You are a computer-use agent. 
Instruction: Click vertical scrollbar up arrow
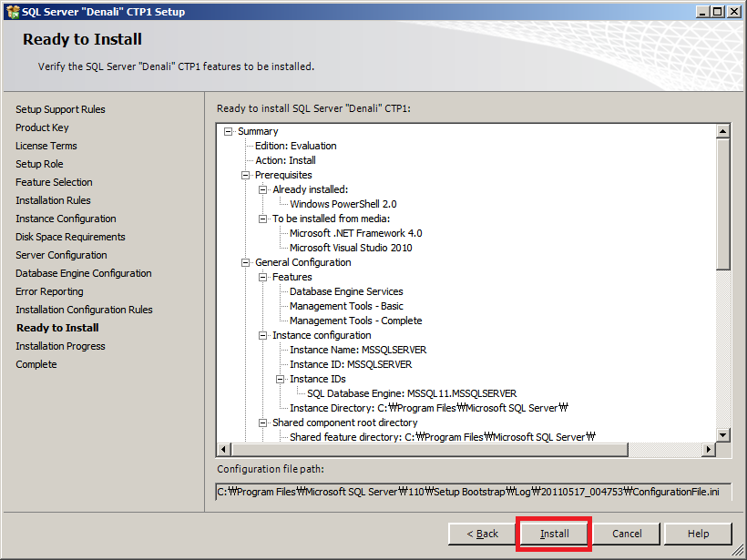723,131
